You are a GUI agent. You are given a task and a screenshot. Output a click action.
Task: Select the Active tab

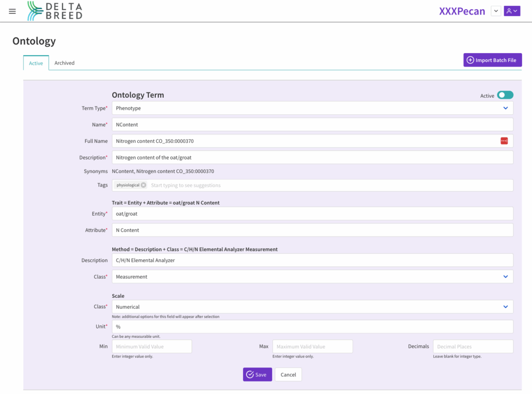point(36,63)
